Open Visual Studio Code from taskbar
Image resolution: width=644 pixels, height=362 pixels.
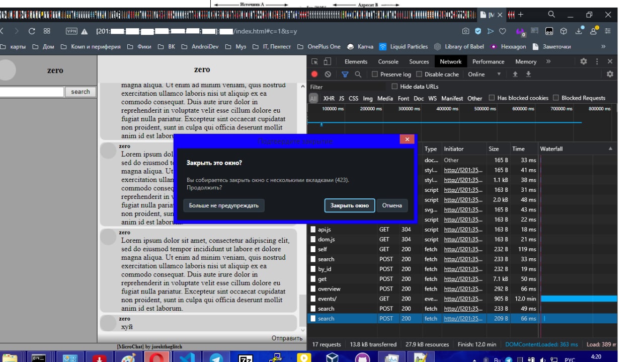click(x=187, y=358)
